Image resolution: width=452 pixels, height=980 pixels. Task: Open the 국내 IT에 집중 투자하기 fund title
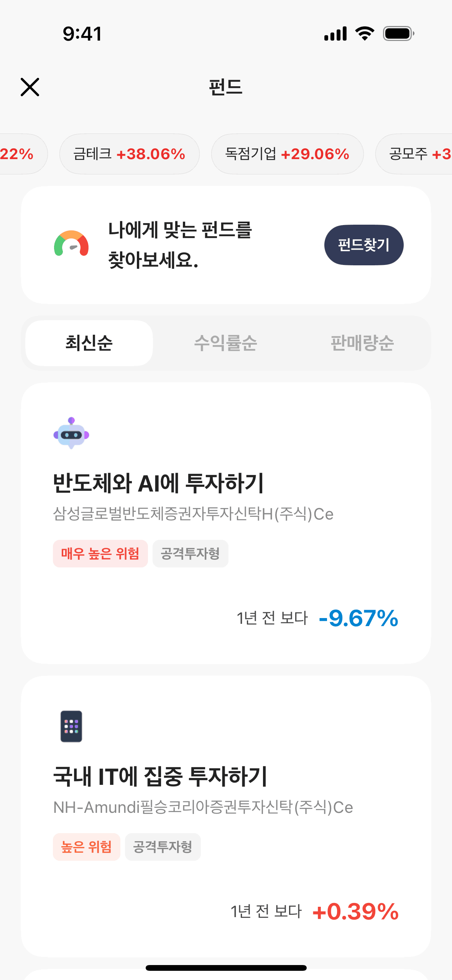pos(160,776)
